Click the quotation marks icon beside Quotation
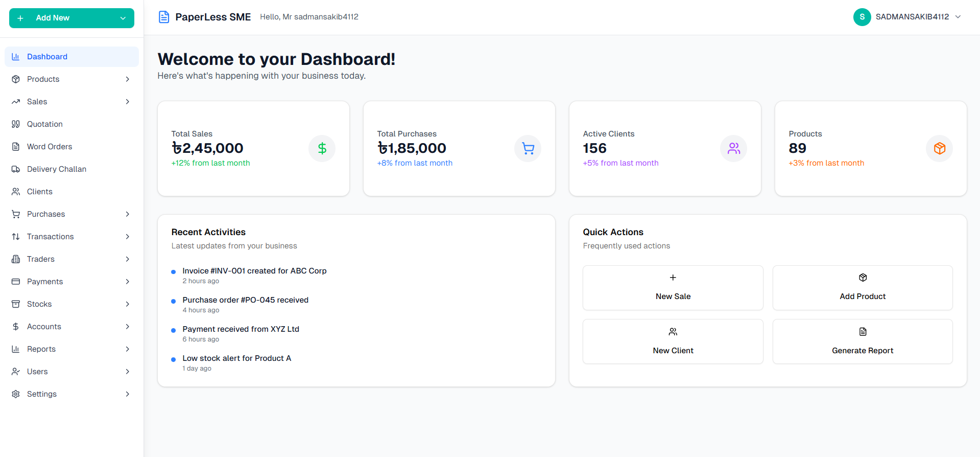The image size is (980, 457). pyautogui.click(x=16, y=124)
